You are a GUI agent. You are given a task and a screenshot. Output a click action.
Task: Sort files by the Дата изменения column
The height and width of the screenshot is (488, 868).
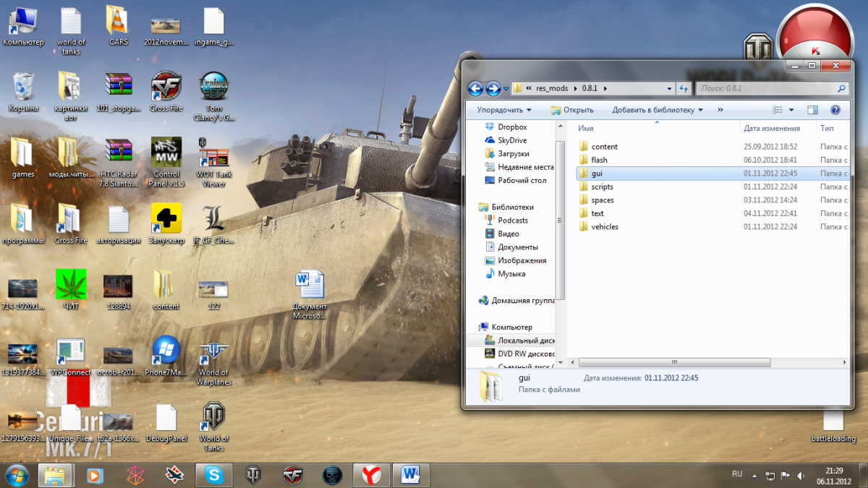pos(771,128)
